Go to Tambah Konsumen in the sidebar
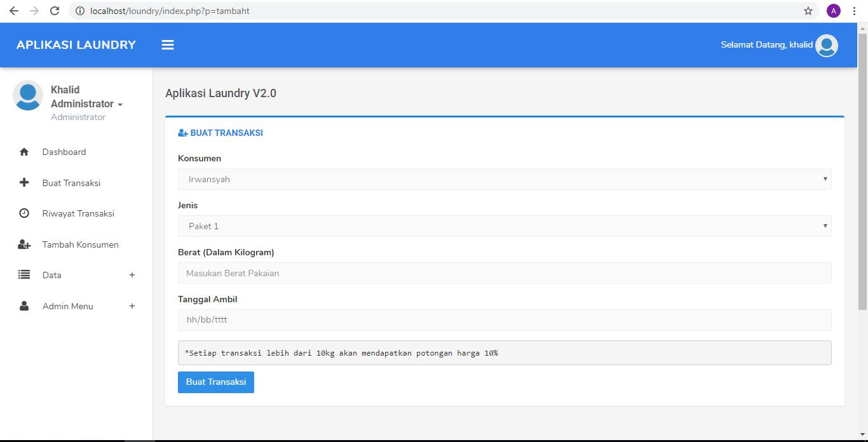The width and height of the screenshot is (868, 442). [x=80, y=244]
